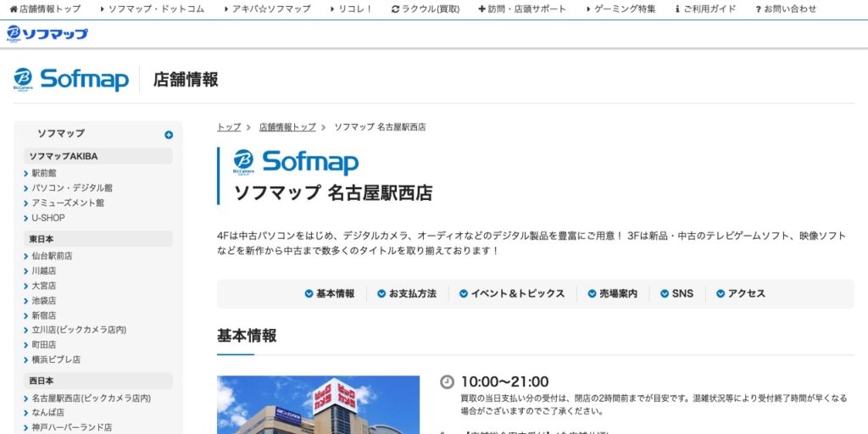The width and height of the screenshot is (868, 434).
Task: Open なんば店 in sidebar
Action: (x=47, y=413)
